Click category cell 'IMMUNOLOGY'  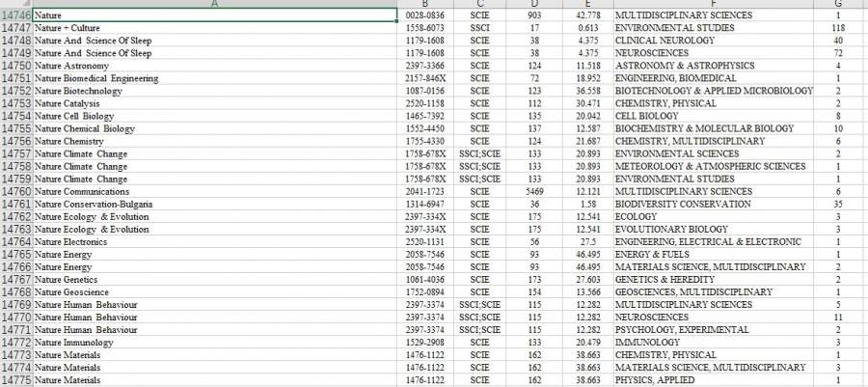pos(714,343)
